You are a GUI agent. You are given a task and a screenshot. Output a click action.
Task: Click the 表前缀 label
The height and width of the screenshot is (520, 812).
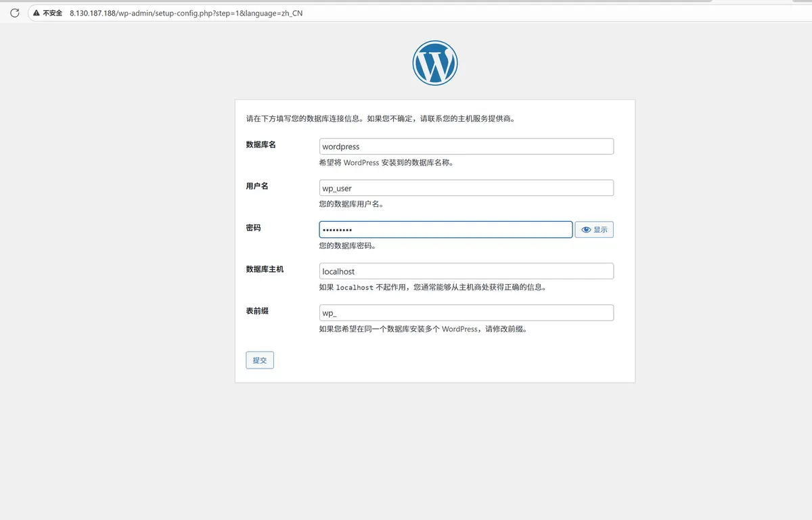(x=257, y=311)
